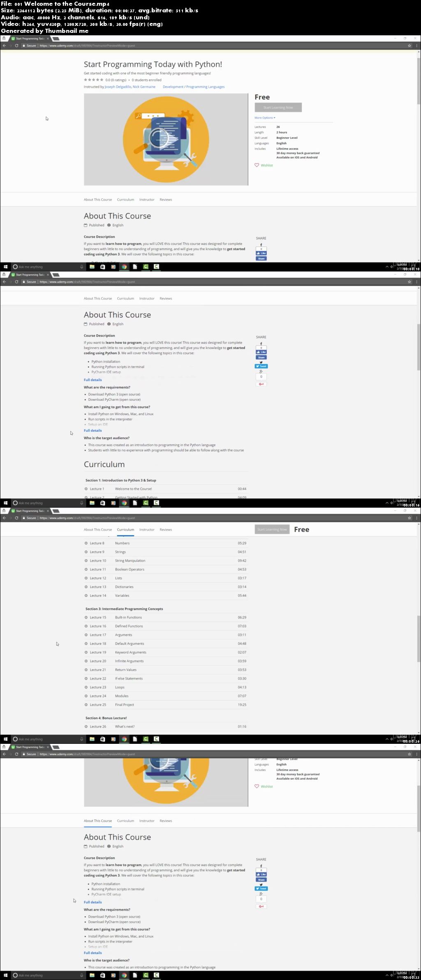Open the Store taskbar icon in the 00:00:33 frame
Image resolution: width=421 pixels, height=980 pixels.
[103, 975]
